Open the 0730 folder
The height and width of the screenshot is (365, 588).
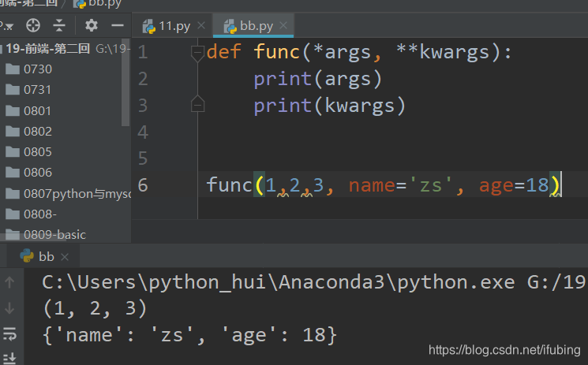pos(38,69)
